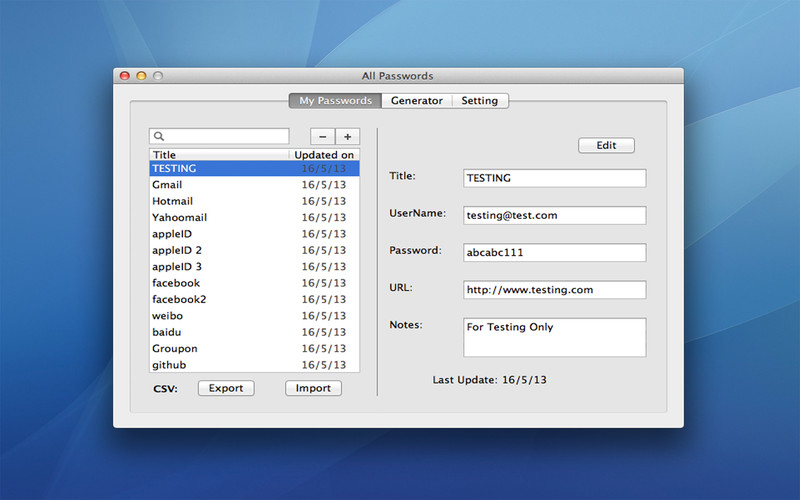Click the Title field containing TESTING
Screen dimensions: 800x500
[x=555, y=178]
